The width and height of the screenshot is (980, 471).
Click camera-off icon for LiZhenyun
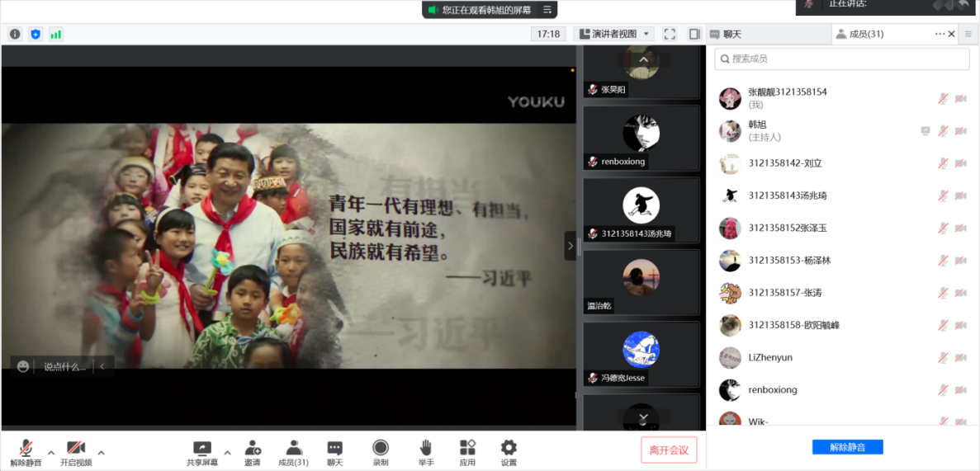click(x=961, y=357)
